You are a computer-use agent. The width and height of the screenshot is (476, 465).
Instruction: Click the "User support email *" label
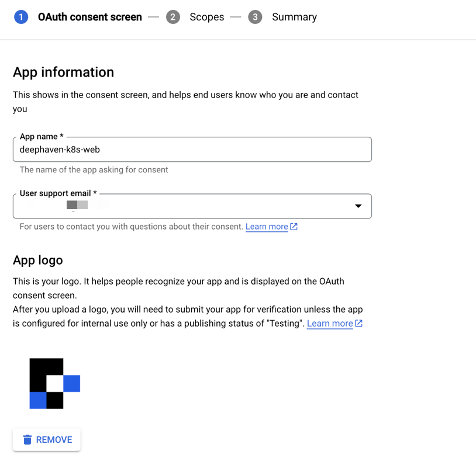click(58, 193)
